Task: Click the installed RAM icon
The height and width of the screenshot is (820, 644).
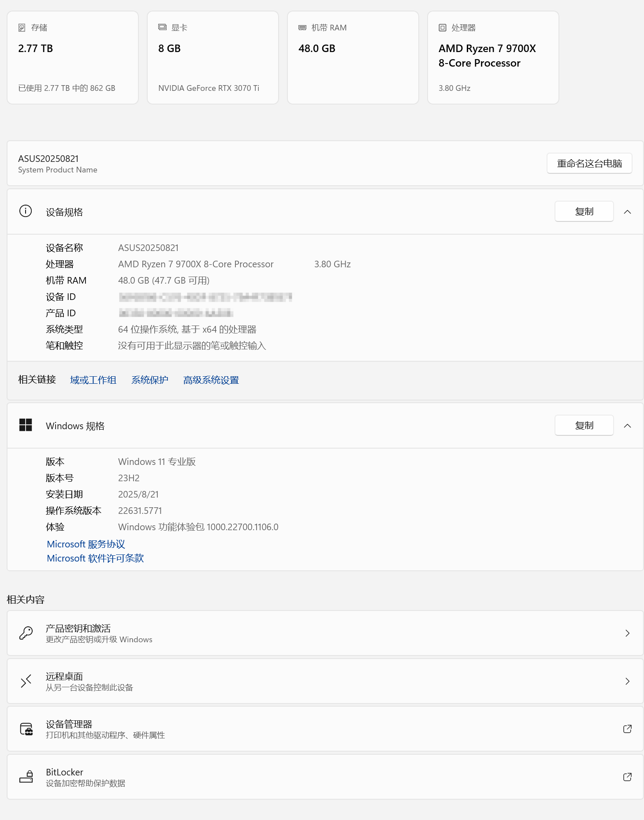Action: (302, 28)
